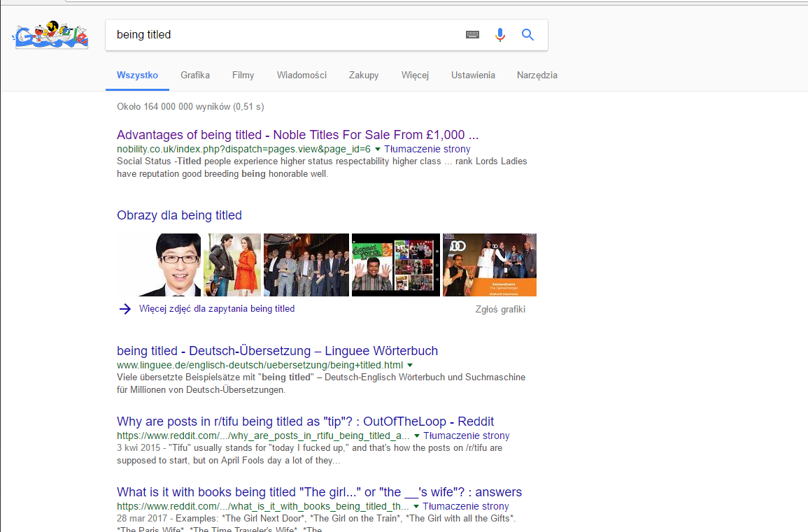
Task: Open thumbnail with green collage and waving man
Action: pos(396,265)
